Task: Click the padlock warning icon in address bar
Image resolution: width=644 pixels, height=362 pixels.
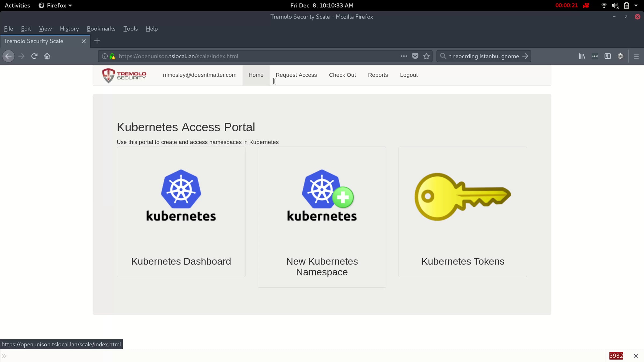Action: click(x=112, y=56)
